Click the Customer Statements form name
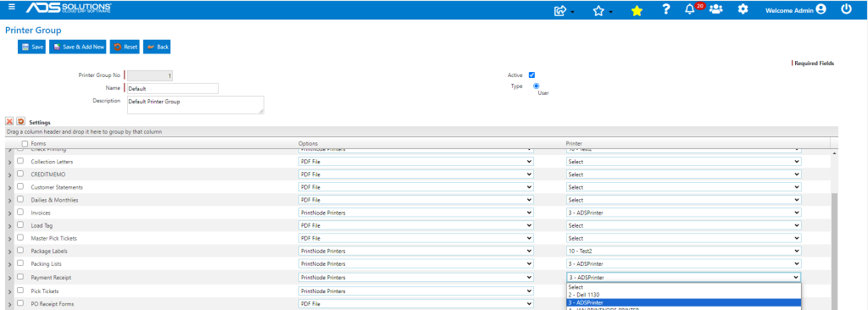The height and width of the screenshot is (310, 868). [x=57, y=187]
